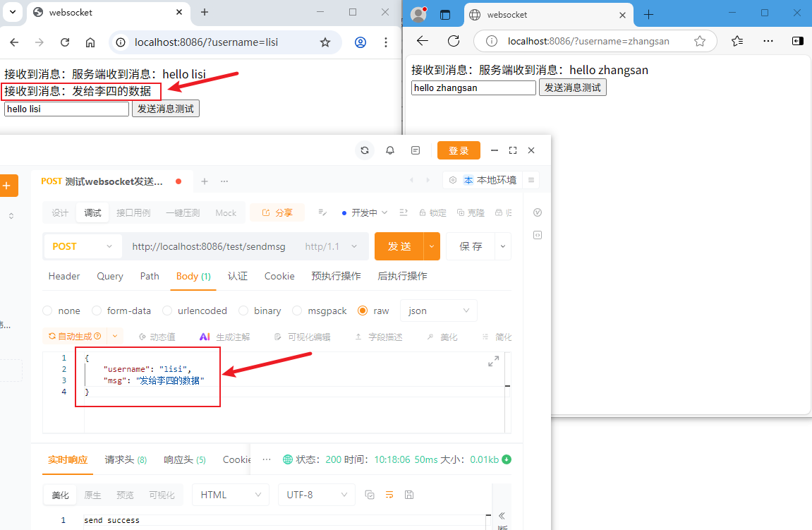Open Chrome tab search chevron
812x530 pixels.
(x=13, y=12)
